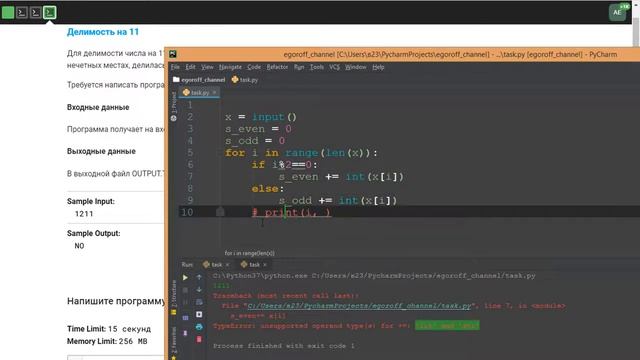Screen dimensions: 640x360
Task: Click the Down the stack trace arrow
Action: coord(199,289)
